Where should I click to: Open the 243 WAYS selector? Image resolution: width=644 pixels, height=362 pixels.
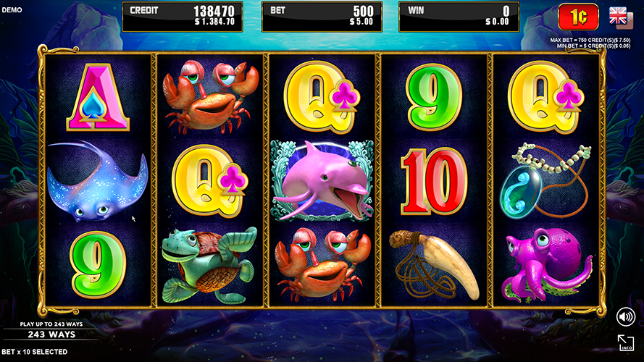pos(51,334)
